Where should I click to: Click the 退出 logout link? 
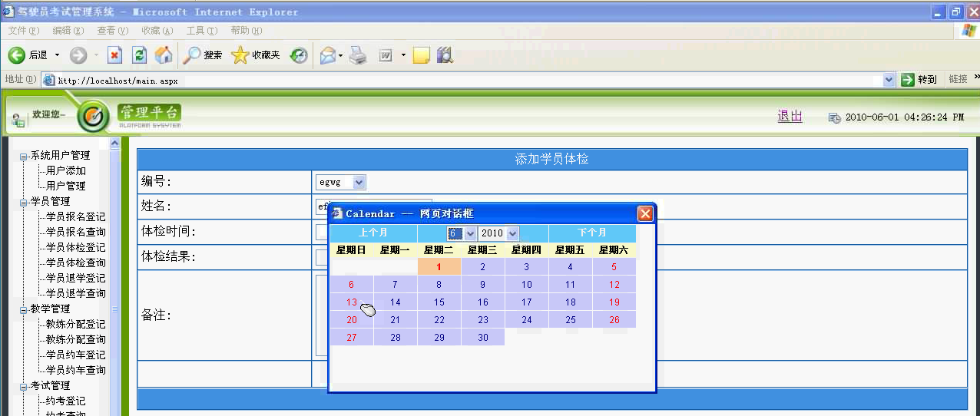point(790,116)
